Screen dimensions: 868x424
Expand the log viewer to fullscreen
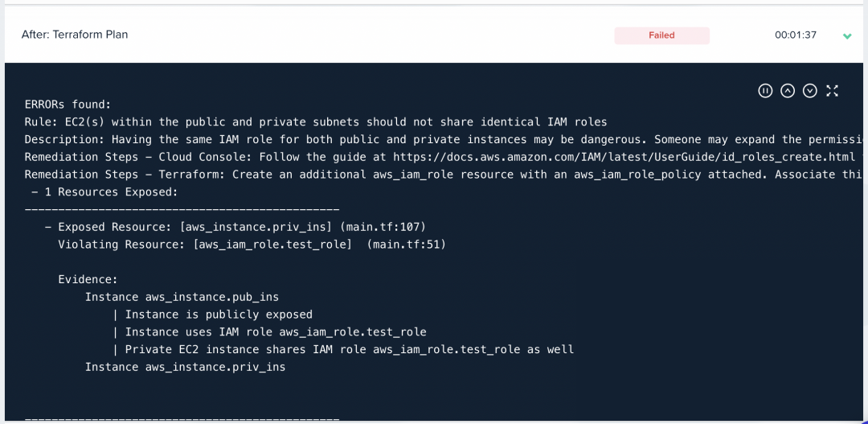click(832, 91)
